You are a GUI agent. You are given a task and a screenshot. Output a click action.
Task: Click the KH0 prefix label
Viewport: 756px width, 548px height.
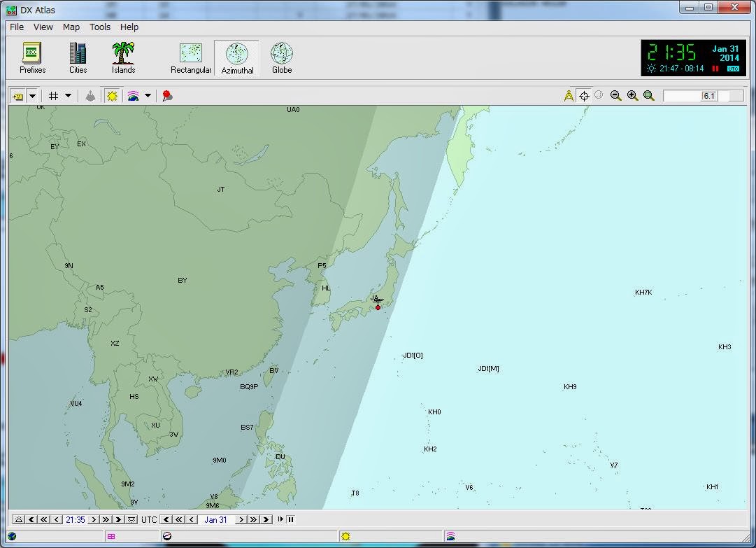coord(434,412)
